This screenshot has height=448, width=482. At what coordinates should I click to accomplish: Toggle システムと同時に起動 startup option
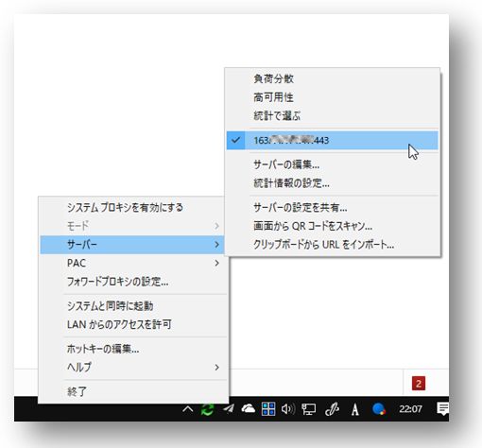click(132, 306)
